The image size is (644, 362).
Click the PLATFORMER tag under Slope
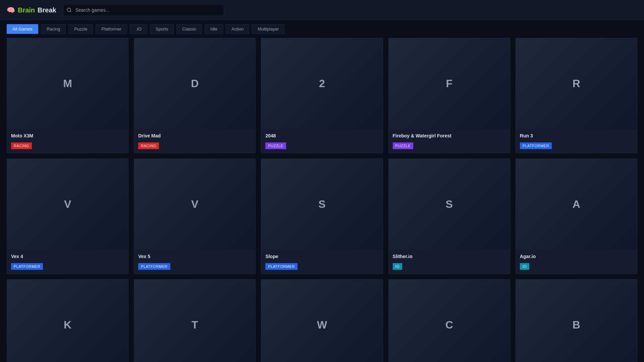281,266
